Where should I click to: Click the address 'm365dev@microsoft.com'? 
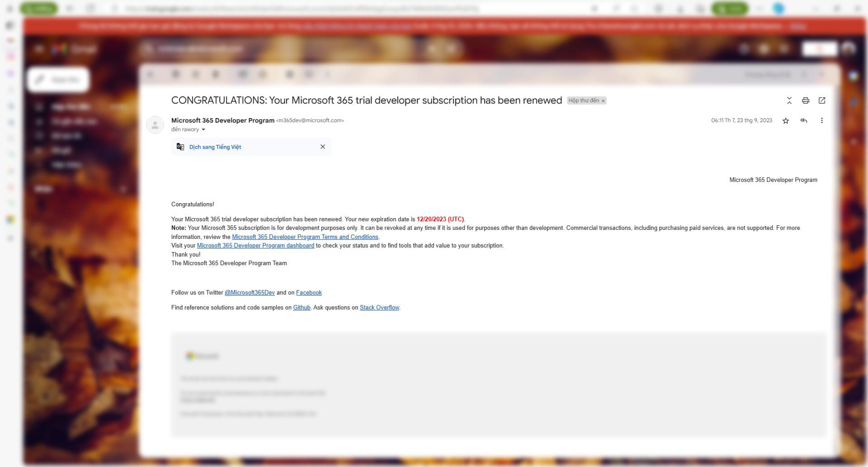coord(310,120)
